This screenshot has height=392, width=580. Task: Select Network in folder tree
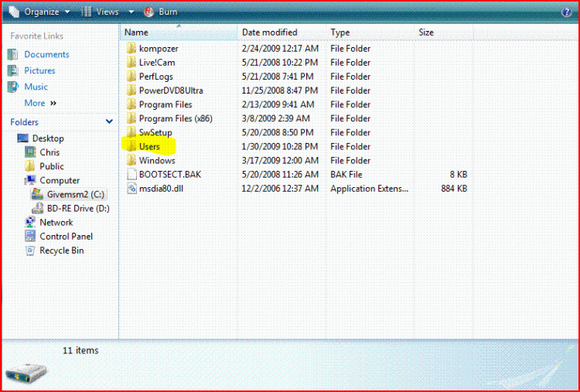click(56, 223)
